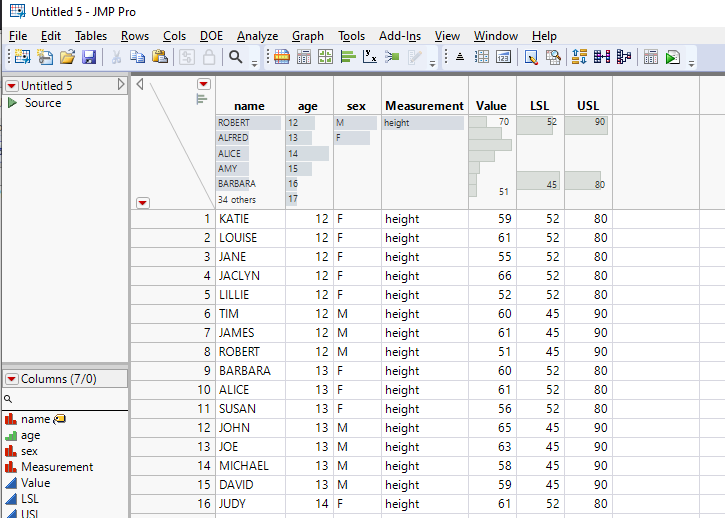
Task: Click the green Source script play icon
Action: pyautogui.click(x=12, y=103)
